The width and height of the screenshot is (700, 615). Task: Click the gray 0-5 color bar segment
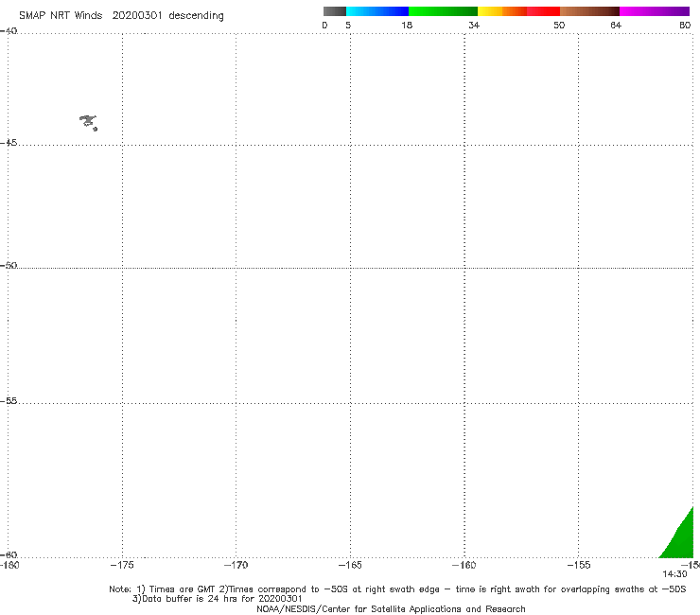coord(335,11)
